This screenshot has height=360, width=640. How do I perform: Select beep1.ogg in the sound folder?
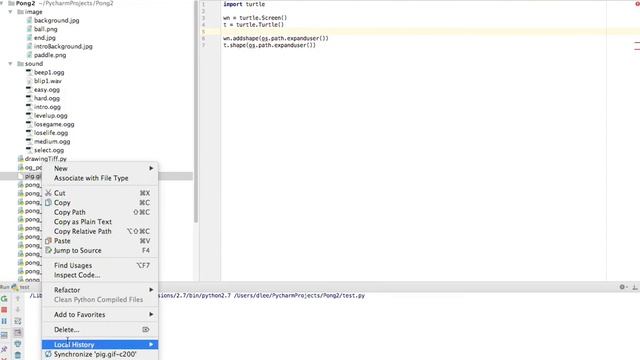pyautogui.click(x=49, y=72)
